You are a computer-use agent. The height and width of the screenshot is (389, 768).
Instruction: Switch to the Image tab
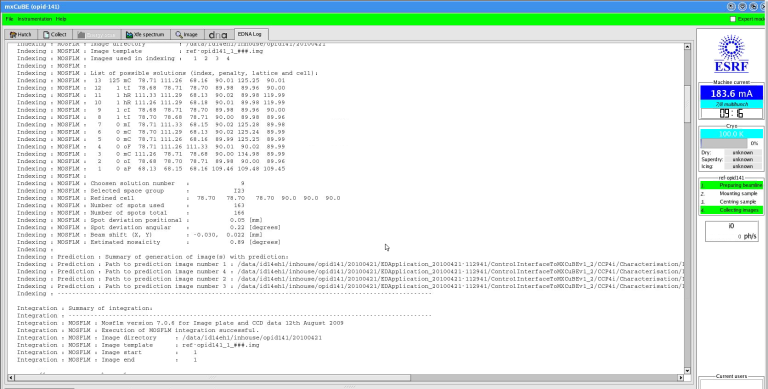(187, 35)
